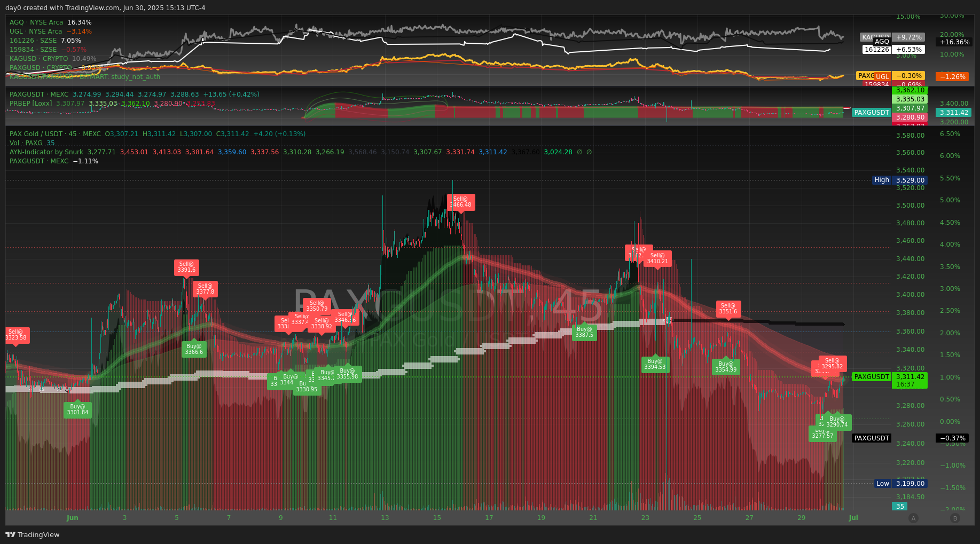Screen dimensions: 980x544
Task: Click the High 3,529.00 price label
Action: (x=900, y=180)
